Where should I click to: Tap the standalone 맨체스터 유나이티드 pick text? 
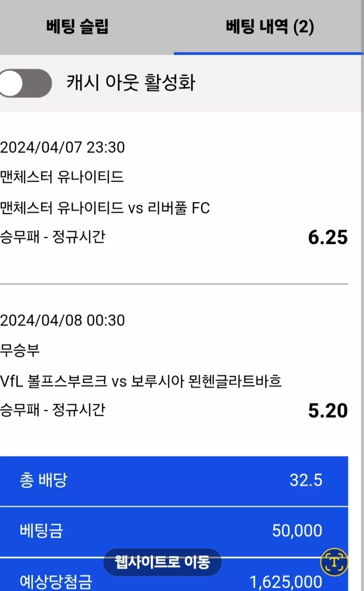[62, 177]
